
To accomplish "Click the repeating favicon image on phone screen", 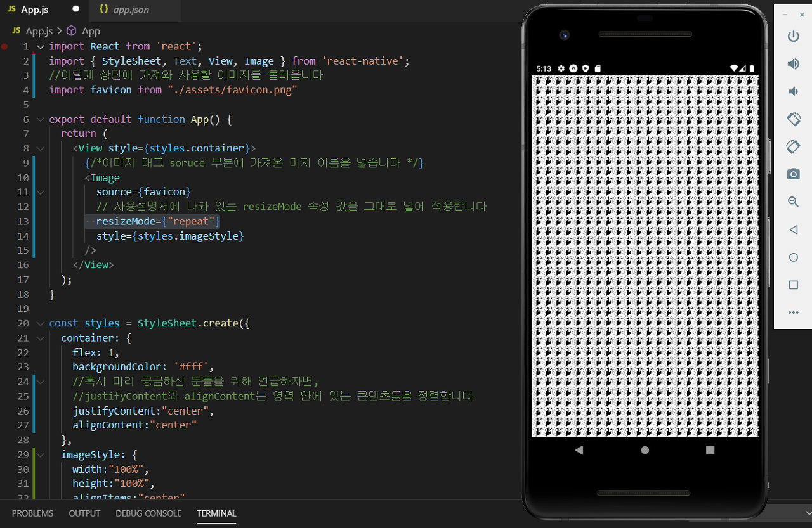I will pos(645,255).
